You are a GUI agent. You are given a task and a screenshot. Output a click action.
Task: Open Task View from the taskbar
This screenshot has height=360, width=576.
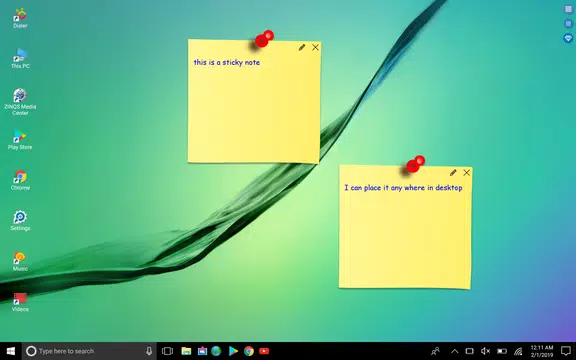tap(168, 351)
